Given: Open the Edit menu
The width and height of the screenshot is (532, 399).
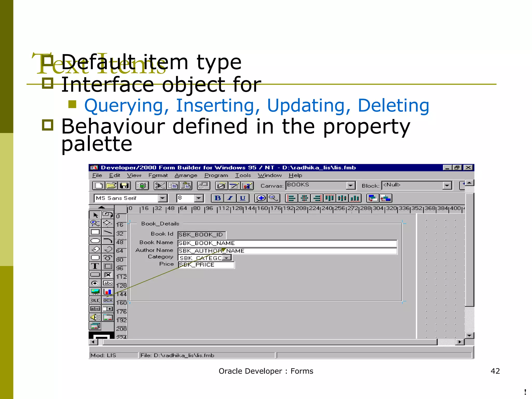Looking at the screenshot, I should click(115, 175).
